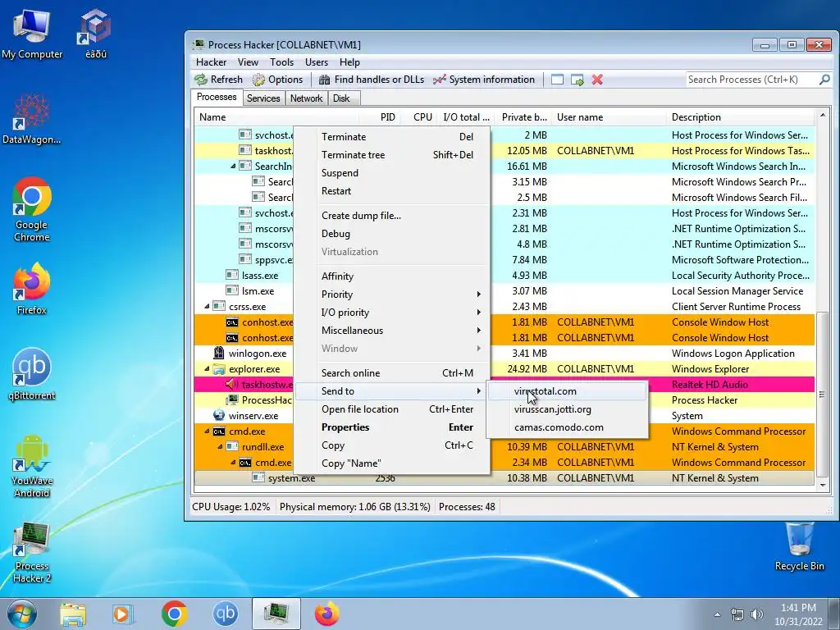This screenshot has width=840, height=630.
Task: Show hidden tray icons arrow
Action: pos(717,614)
